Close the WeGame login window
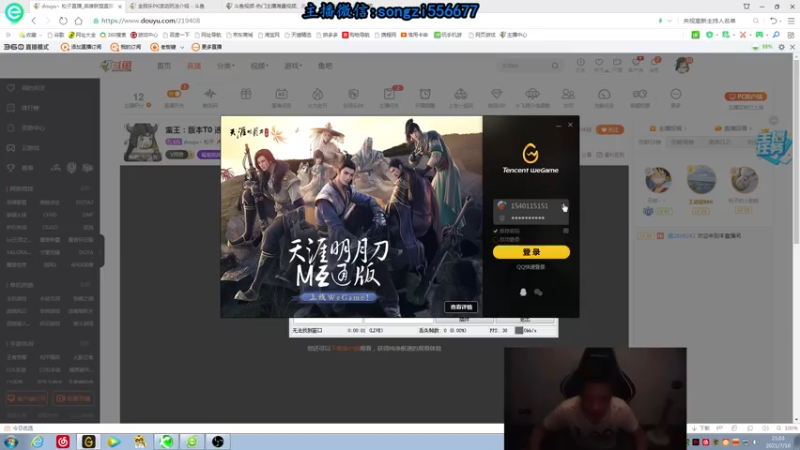Screen dimensions: 800x450 coord(570,124)
